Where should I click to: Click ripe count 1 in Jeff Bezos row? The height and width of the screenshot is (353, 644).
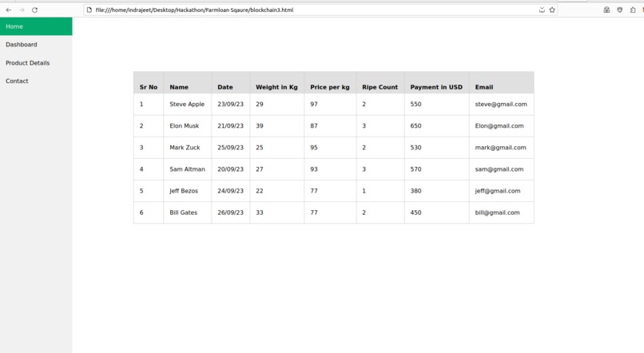364,191
